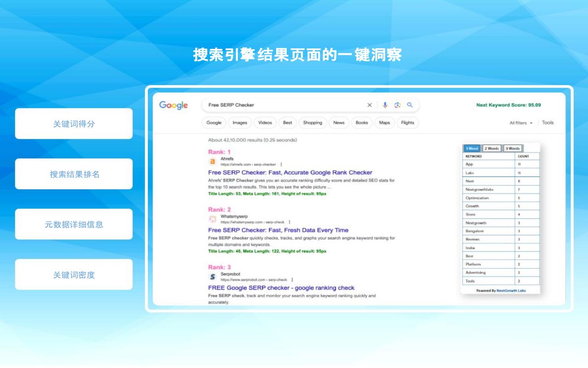
Task: Select the 1 Word tab
Action: tap(472, 149)
